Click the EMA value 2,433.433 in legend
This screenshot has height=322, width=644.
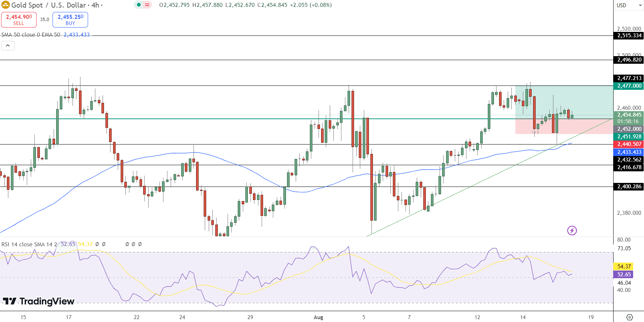click(x=76, y=35)
